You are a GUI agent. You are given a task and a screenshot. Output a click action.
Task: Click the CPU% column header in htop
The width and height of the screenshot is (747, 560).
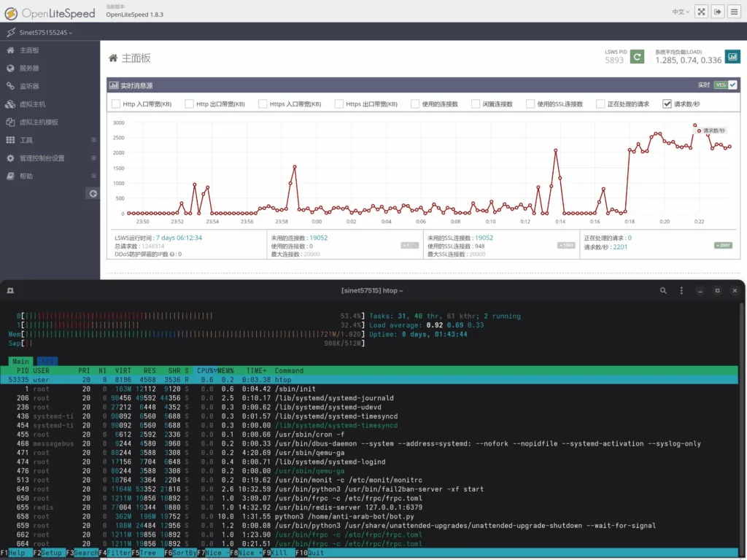(x=207, y=370)
